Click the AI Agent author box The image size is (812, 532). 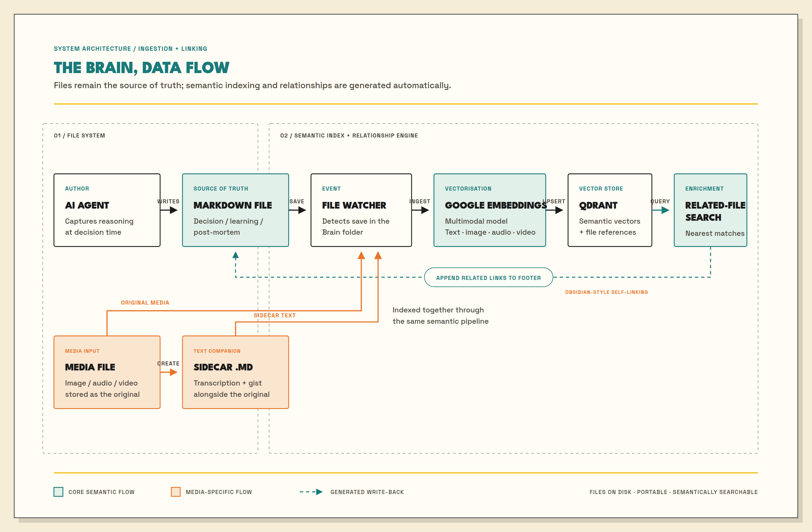point(107,210)
